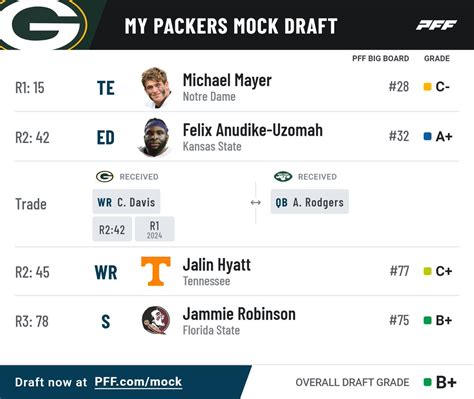Click the R2:42 pick chip
The height and width of the screenshot is (399, 474).
click(112, 229)
